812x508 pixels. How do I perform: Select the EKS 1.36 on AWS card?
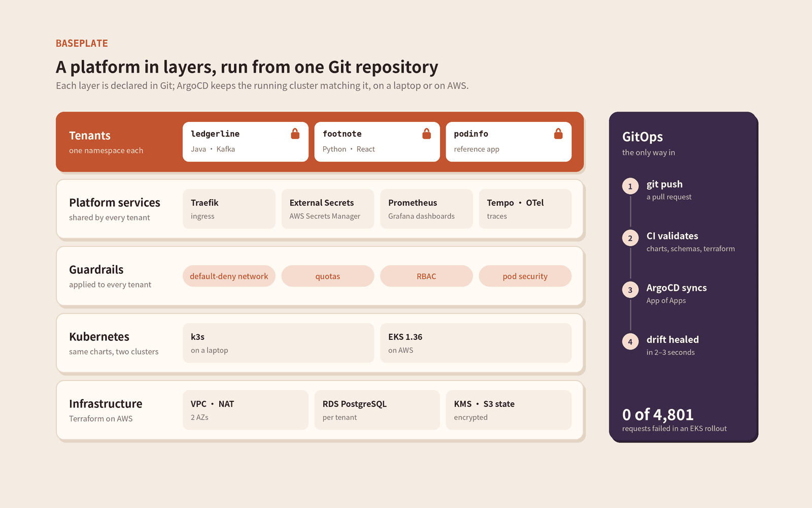(476, 343)
